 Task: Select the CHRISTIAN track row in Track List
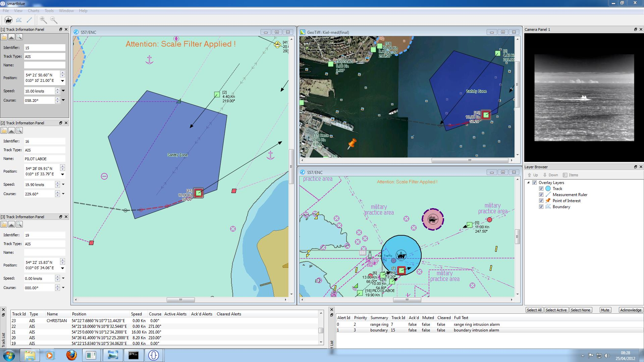[x=164, y=320]
